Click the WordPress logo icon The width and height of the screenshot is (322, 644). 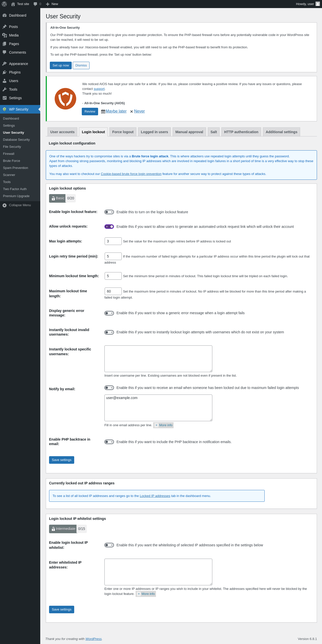4,4
